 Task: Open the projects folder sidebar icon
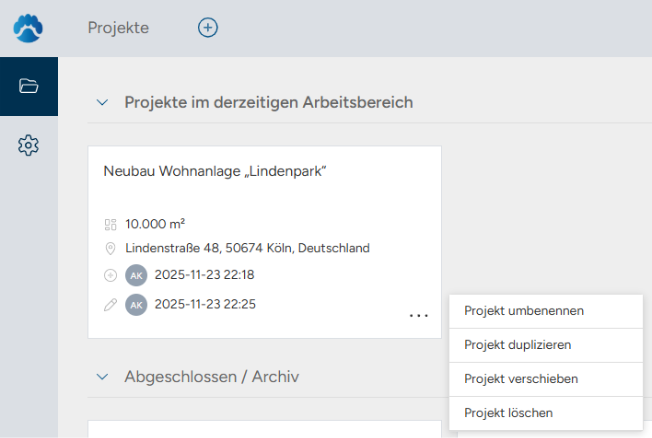[28, 86]
